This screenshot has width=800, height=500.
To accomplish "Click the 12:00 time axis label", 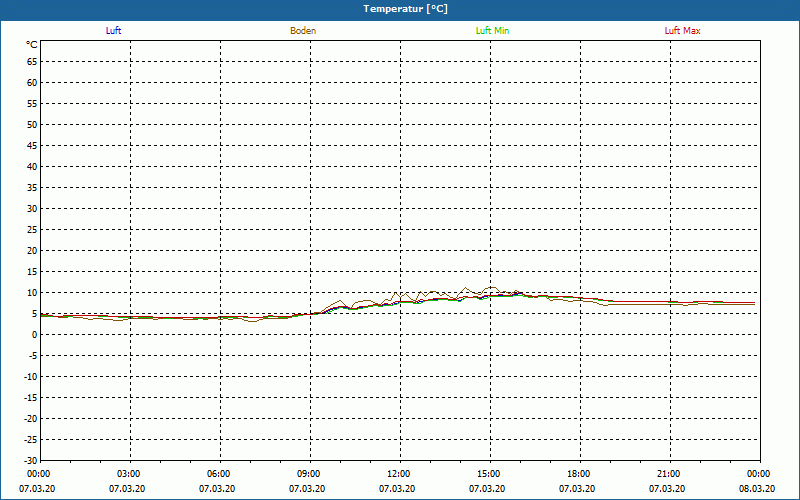I will [398, 474].
